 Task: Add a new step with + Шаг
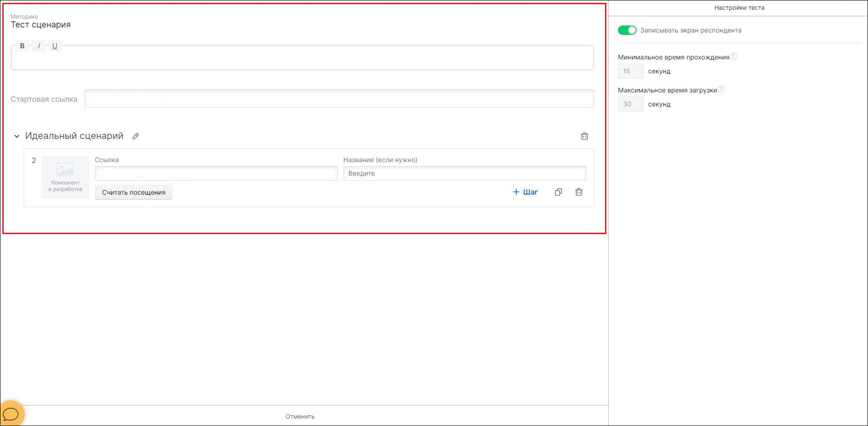click(526, 192)
